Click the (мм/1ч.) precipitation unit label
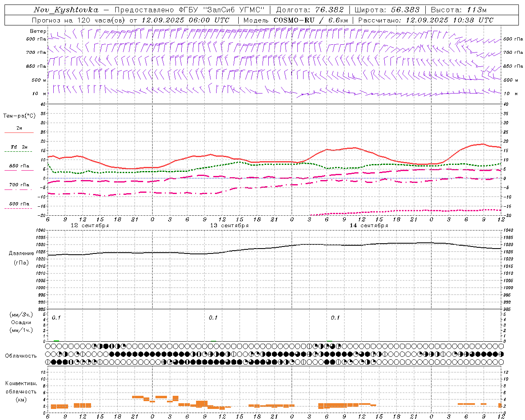This screenshot has width=525, height=420. click(x=21, y=330)
